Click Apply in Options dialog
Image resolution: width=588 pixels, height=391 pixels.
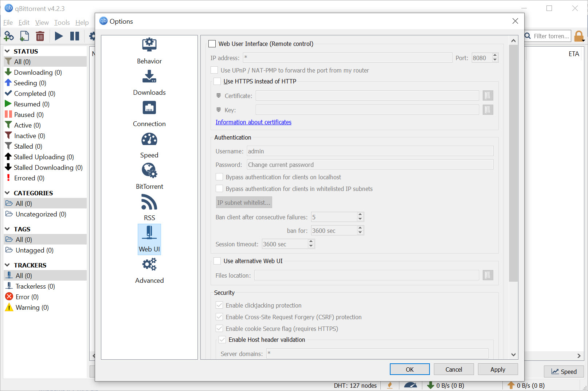tap(498, 369)
